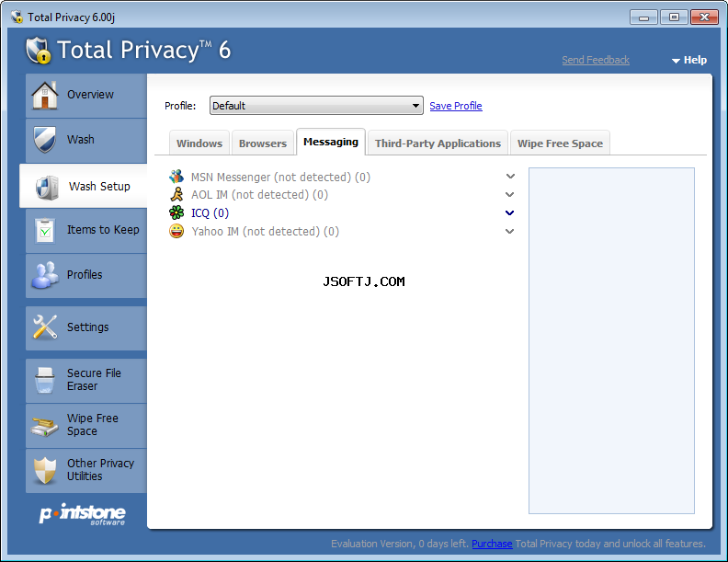This screenshot has width=728, height=562.
Task: Click the Wash shield icon
Action: (44, 139)
